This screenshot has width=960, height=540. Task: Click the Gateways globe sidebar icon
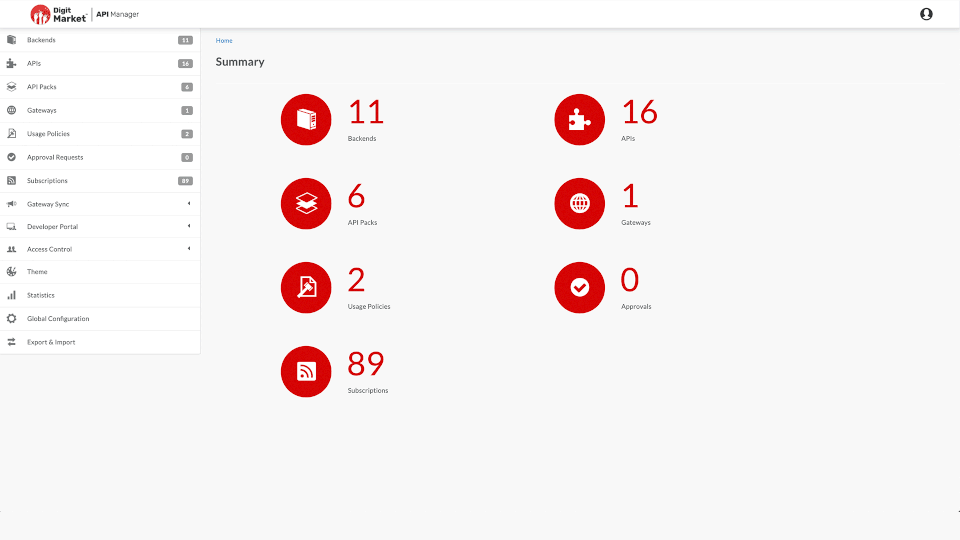12,110
